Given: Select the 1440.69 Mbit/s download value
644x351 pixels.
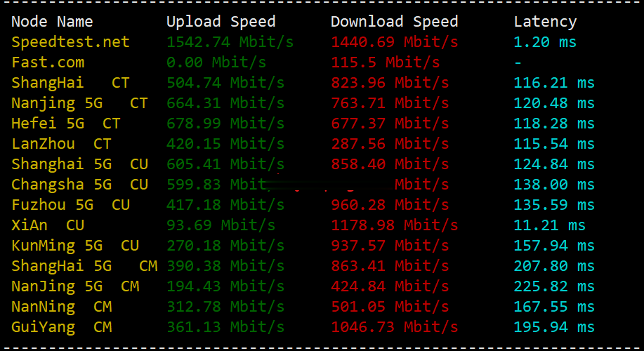Looking at the screenshot, I should tap(394, 42).
